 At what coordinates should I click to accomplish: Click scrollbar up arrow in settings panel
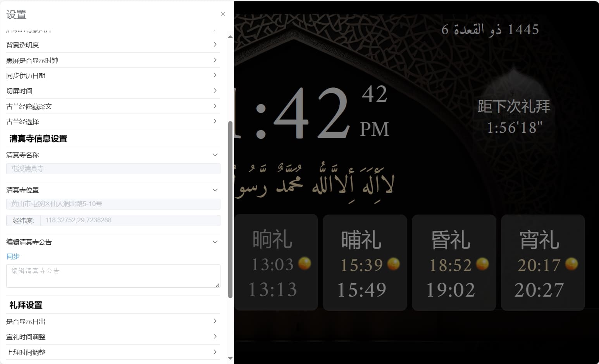(x=230, y=37)
